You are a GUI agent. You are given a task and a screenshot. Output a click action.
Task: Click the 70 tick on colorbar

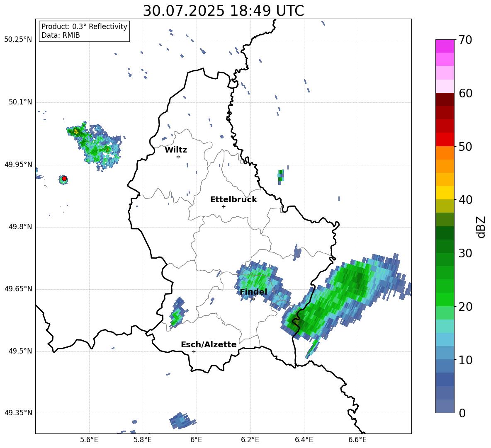pos(465,40)
